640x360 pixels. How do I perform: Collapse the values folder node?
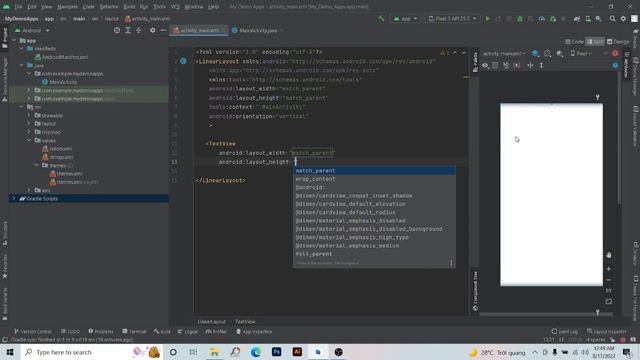pos(29,140)
